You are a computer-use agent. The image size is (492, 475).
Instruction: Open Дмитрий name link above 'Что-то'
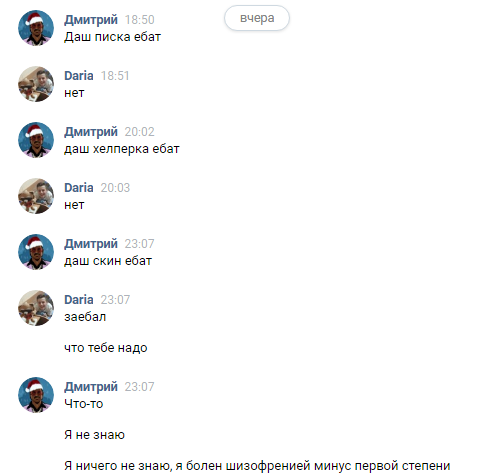click(x=91, y=387)
